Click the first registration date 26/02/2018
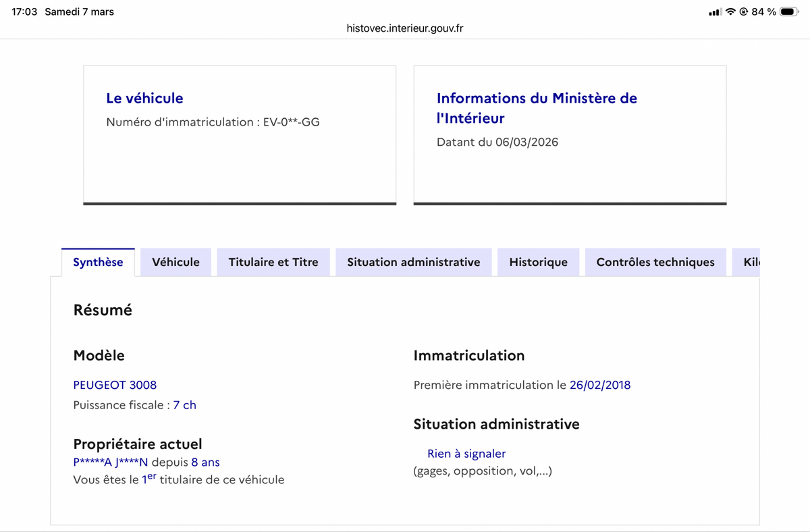The height and width of the screenshot is (532, 810). click(x=599, y=385)
